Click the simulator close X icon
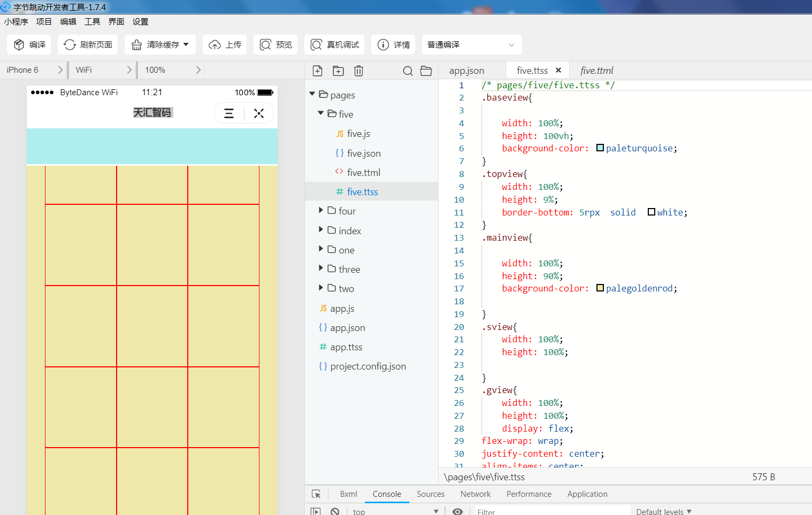 [259, 113]
